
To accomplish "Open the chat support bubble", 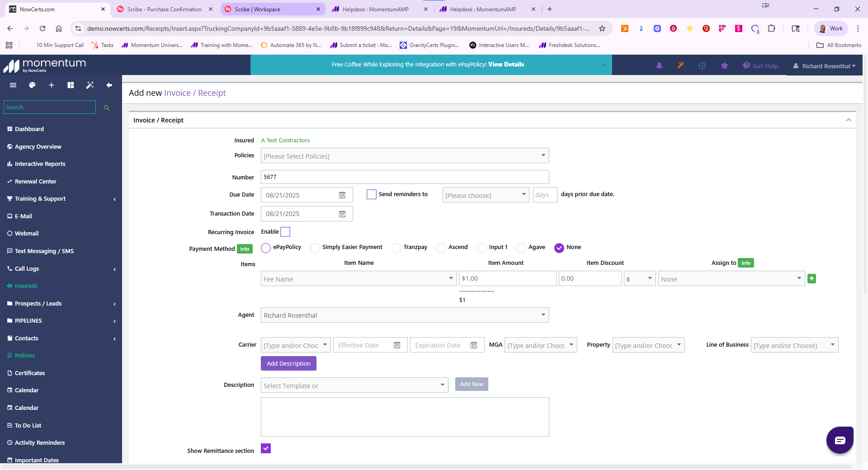I will (840, 440).
